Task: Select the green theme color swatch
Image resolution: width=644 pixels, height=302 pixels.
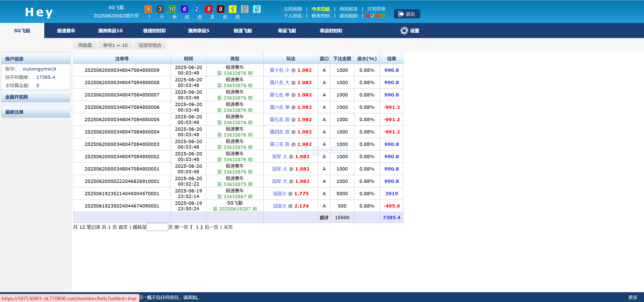Action: [x=383, y=16]
